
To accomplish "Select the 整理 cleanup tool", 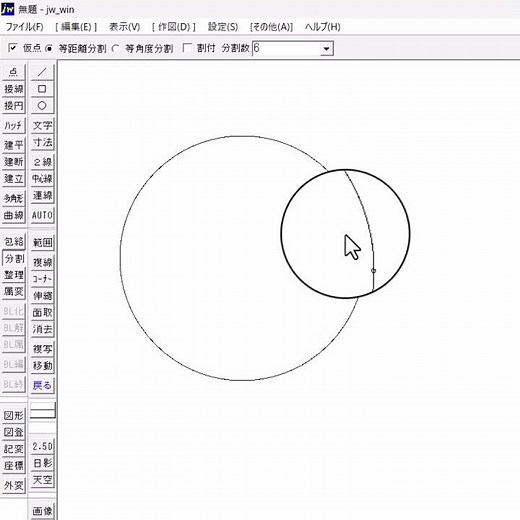I will 13,275.
